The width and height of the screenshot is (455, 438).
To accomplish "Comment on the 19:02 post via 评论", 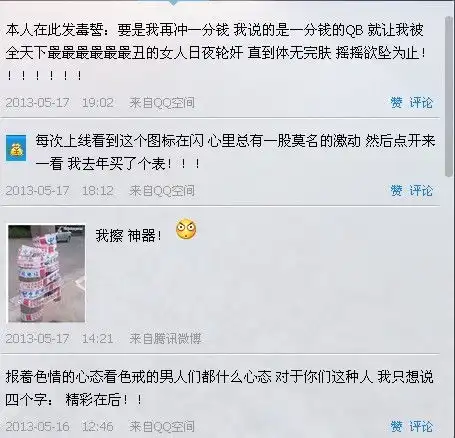I will [x=421, y=102].
